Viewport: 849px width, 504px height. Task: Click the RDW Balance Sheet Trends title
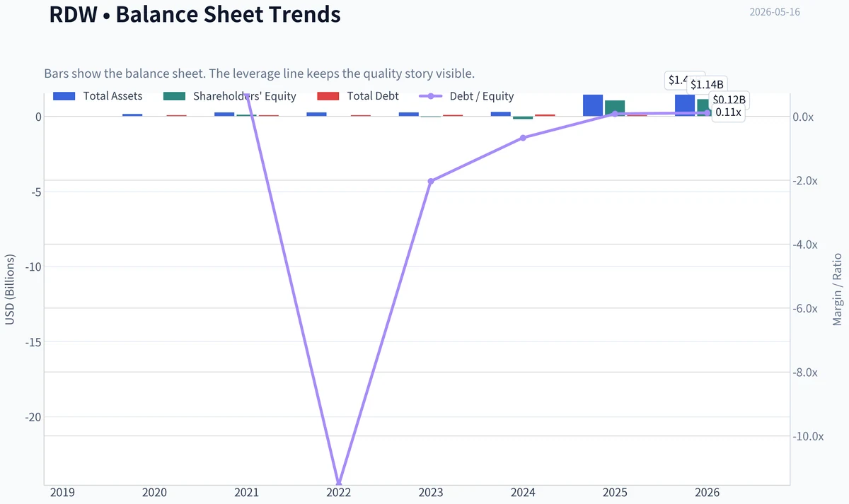click(195, 14)
